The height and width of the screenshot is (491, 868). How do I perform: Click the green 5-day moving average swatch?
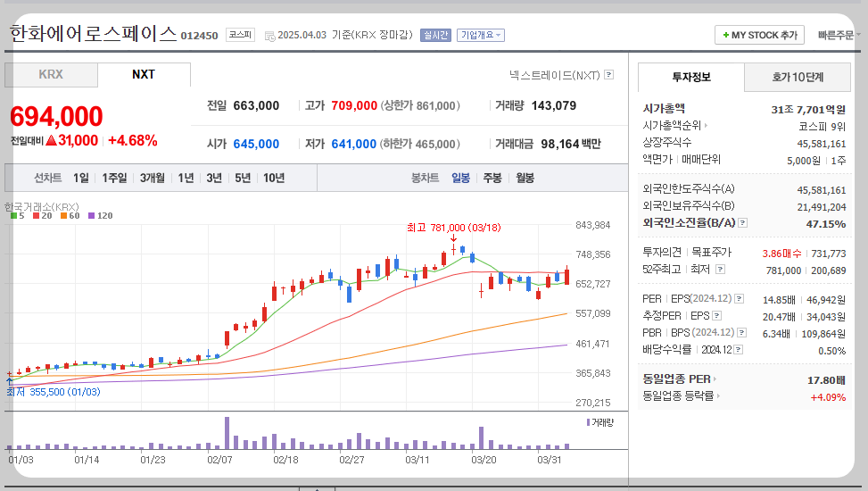pos(14,215)
